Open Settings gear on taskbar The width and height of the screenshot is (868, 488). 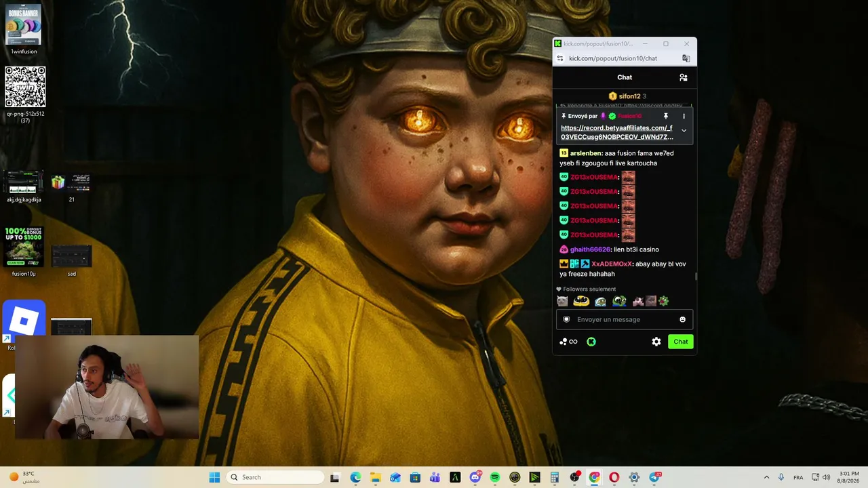click(634, 477)
